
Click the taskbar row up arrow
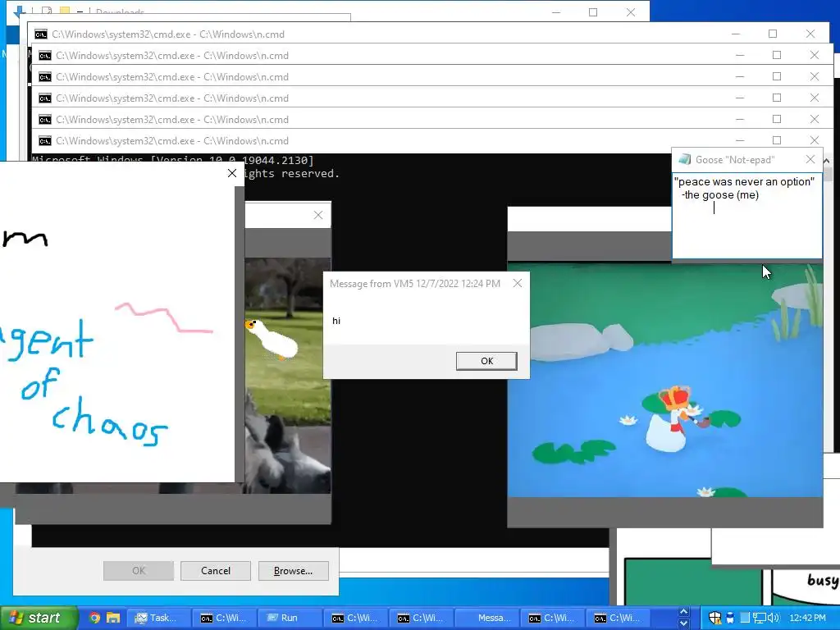[683, 612]
